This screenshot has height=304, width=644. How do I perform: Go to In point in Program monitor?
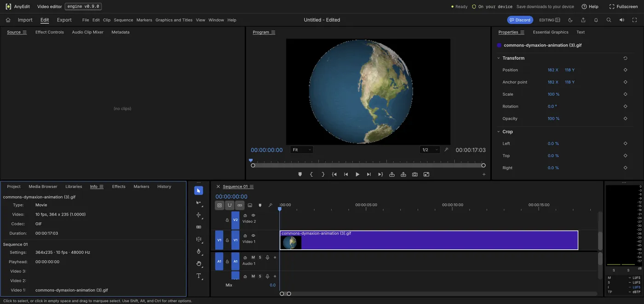[334, 174]
